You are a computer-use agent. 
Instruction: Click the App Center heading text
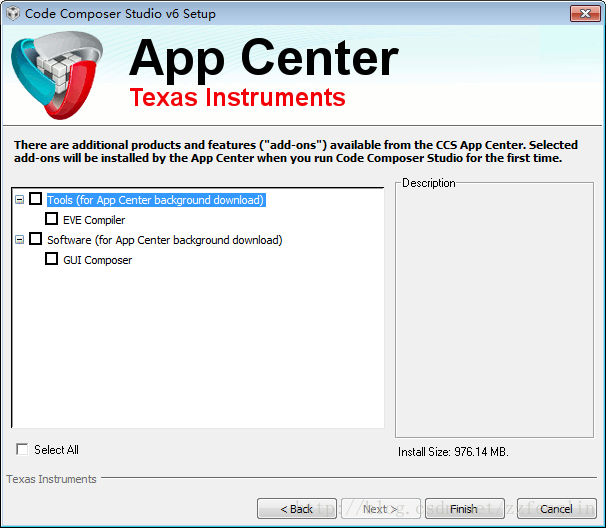coord(264,59)
